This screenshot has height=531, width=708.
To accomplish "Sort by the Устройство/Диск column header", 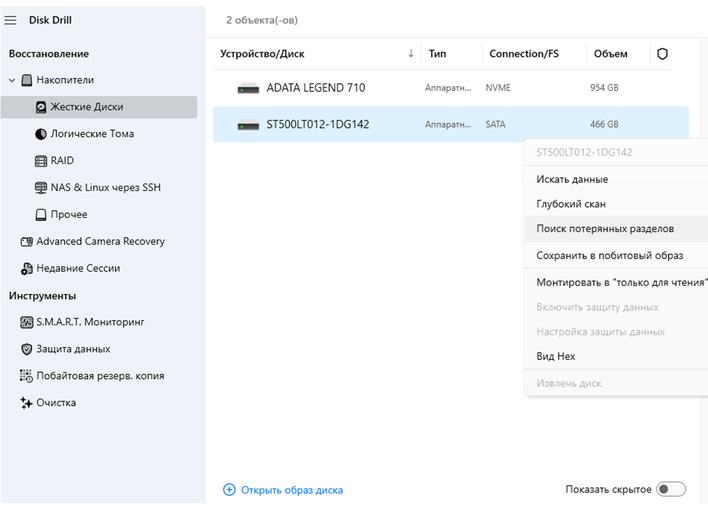I will coord(262,54).
